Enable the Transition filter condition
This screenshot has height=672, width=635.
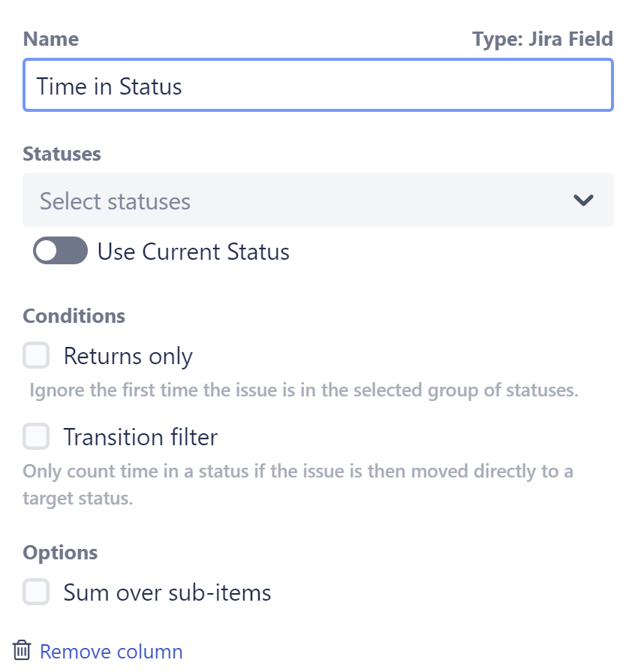point(36,436)
